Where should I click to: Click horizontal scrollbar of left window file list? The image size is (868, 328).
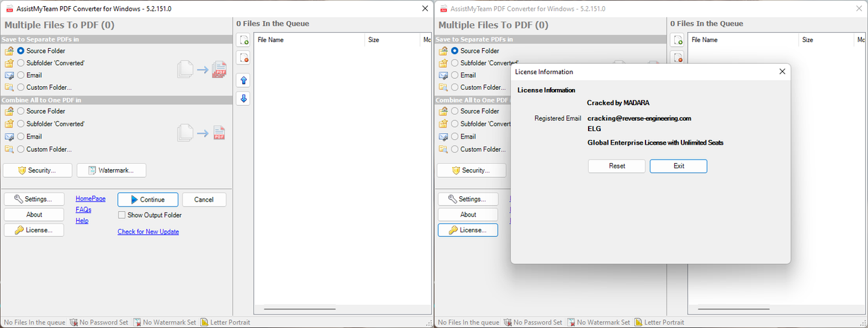pos(300,309)
